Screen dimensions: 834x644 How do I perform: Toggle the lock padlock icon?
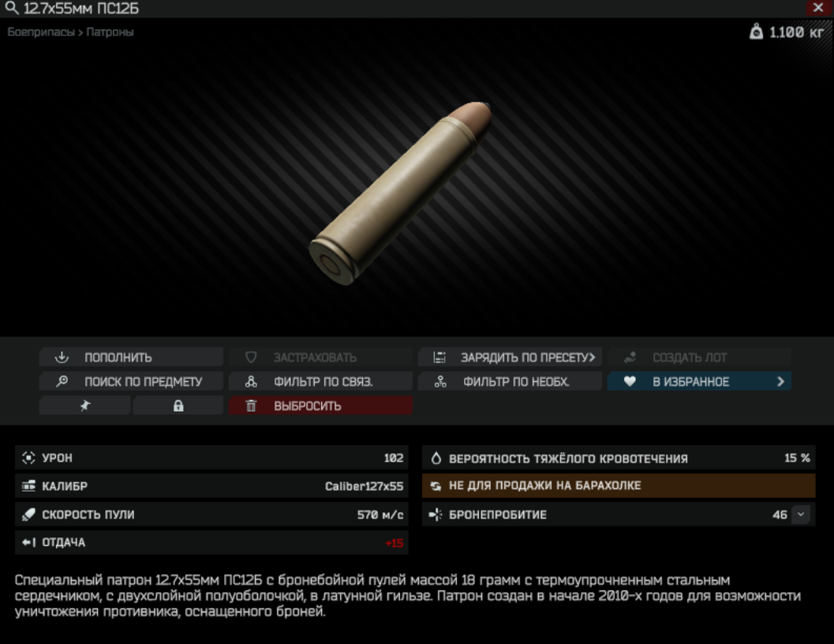[178, 406]
